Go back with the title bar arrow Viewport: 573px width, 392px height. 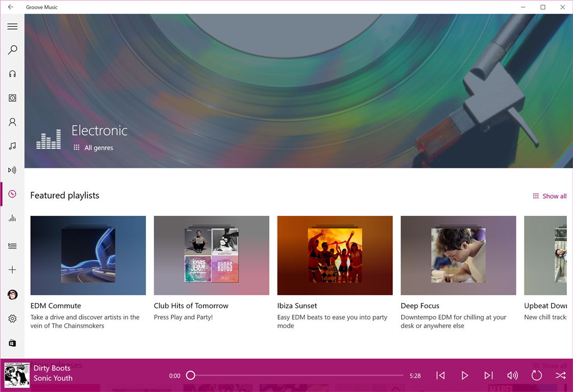(x=11, y=7)
